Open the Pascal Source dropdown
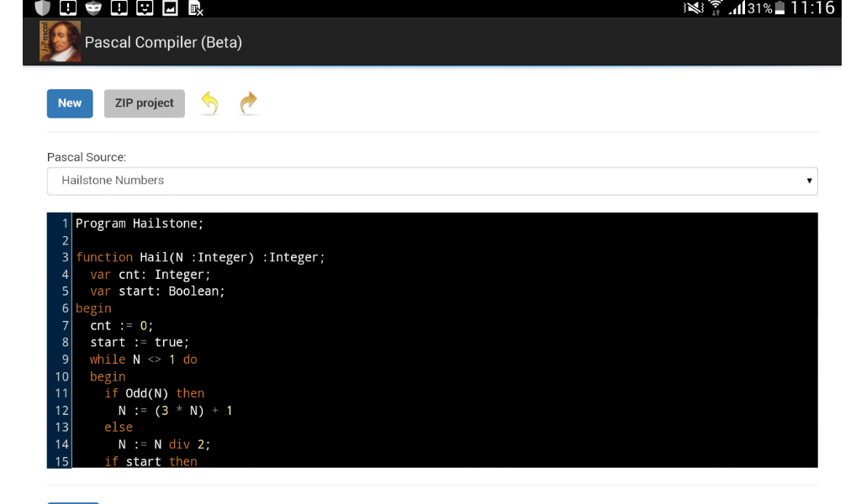861x504 pixels. point(432,181)
